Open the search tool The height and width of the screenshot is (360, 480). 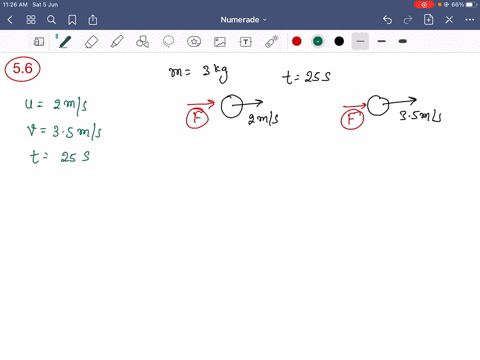click(51, 20)
